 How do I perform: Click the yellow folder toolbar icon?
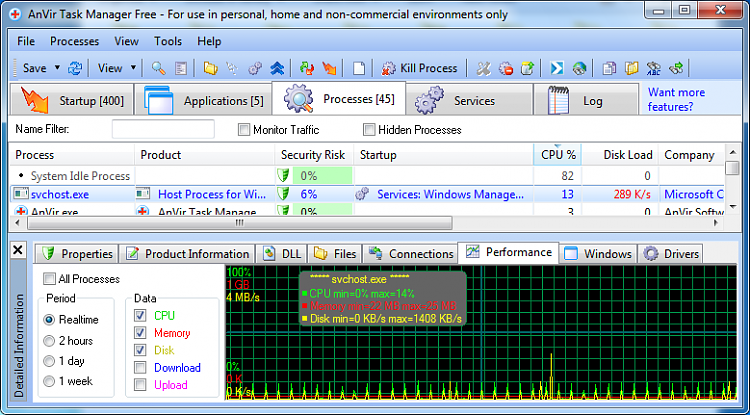pyautogui.click(x=210, y=68)
